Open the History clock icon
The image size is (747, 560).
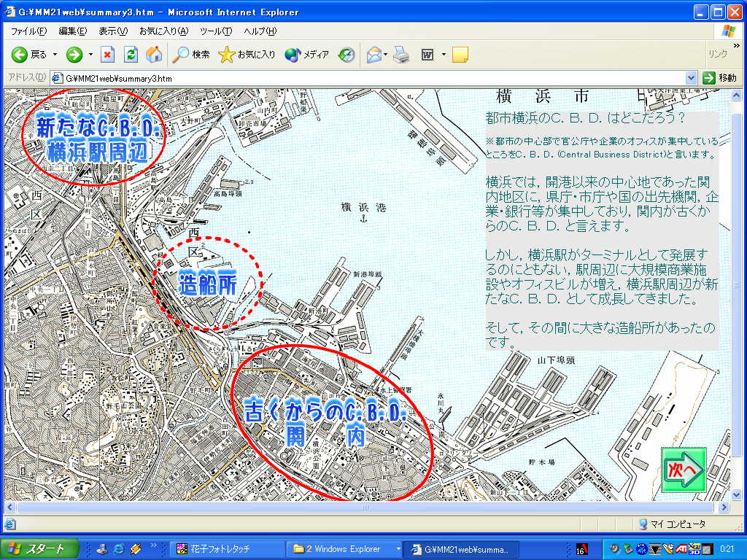point(347,55)
